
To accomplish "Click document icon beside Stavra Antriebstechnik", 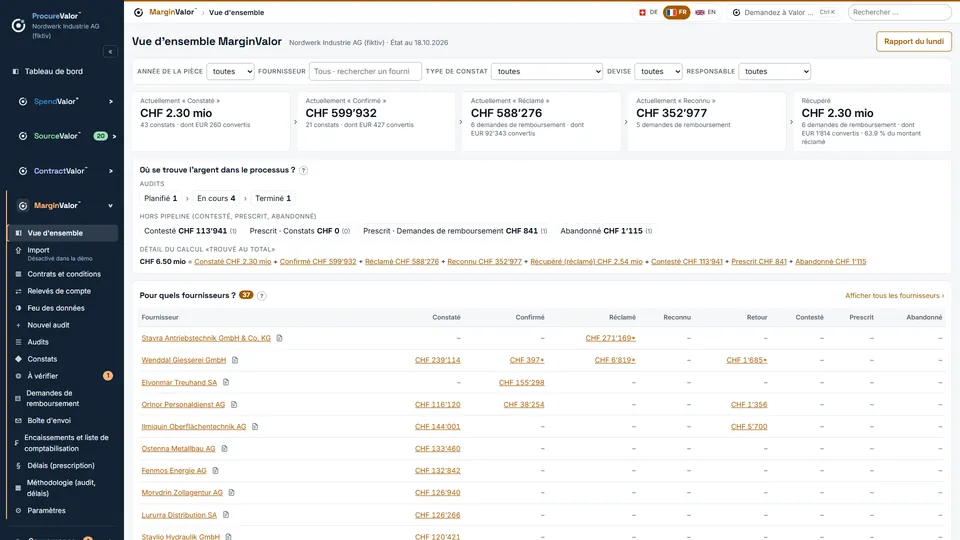I will pyautogui.click(x=279, y=338).
